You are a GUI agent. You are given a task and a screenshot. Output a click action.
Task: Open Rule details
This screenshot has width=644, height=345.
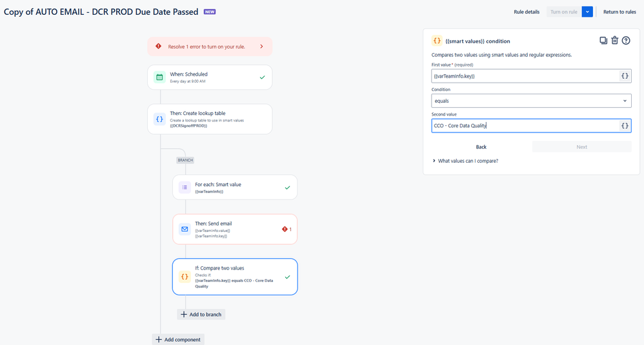point(527,12)
